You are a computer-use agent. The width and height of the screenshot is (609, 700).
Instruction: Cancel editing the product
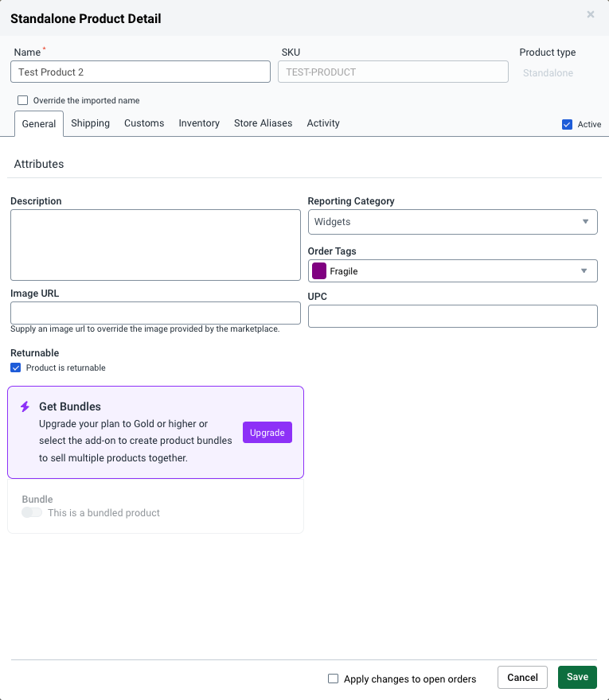point(522,677)
